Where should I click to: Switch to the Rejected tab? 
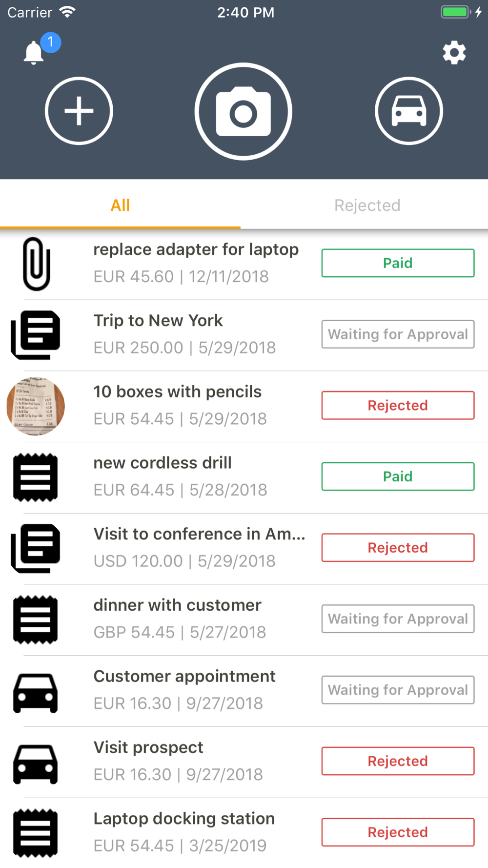367,205
